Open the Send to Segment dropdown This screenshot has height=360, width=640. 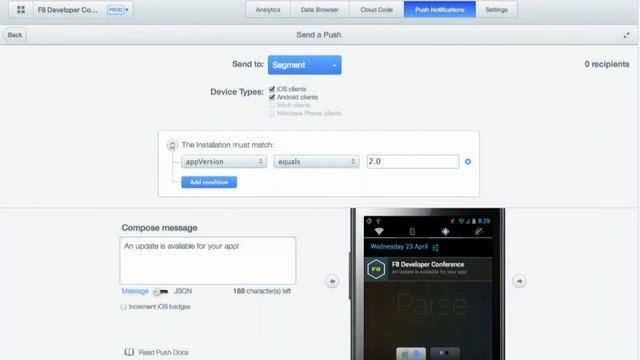coord(304,65)
